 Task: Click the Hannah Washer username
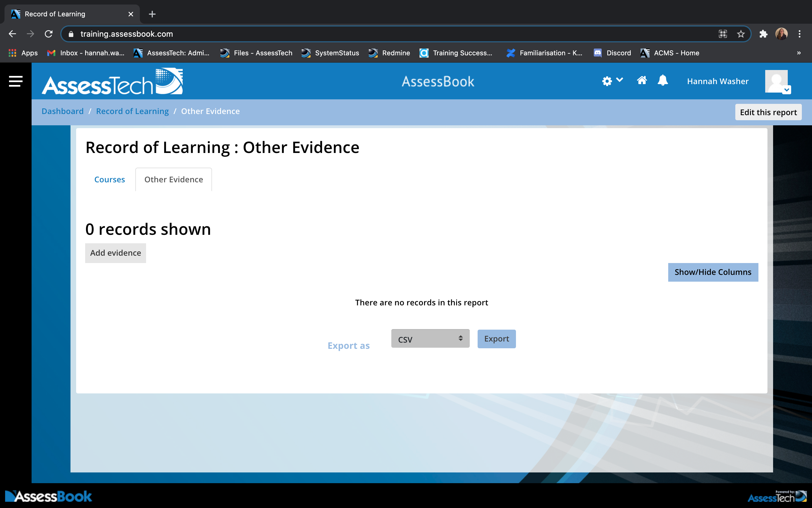pos(718,81)
